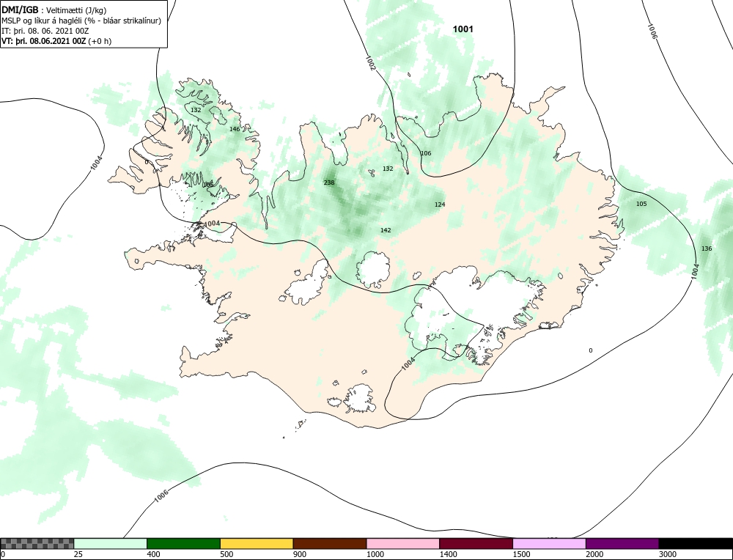Image resolution: width=733 pixels, height=560 pixels.
Task: Select the 124 CAPE value
Action: coord(440,205)
